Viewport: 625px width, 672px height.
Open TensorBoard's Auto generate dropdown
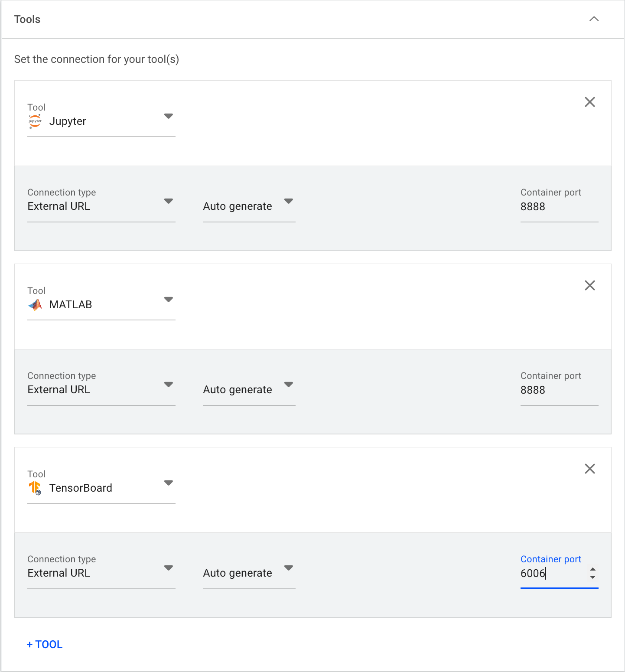(x=249, y=573)
